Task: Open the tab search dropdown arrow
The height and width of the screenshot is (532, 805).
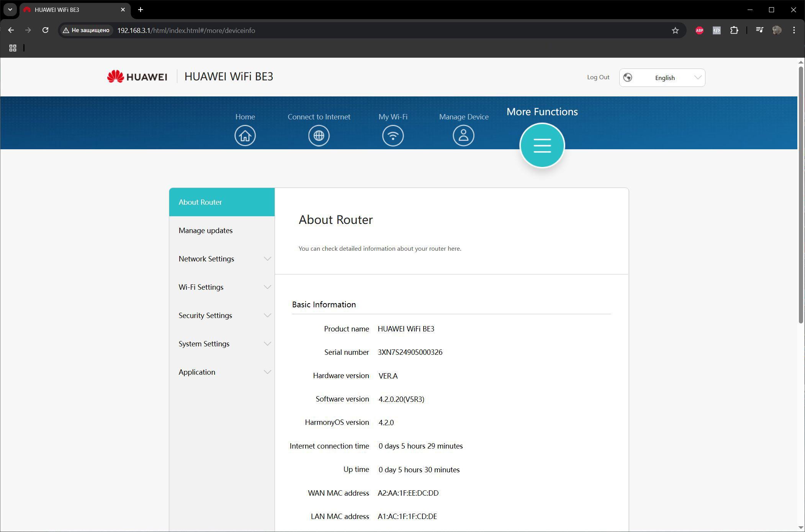Action: 10,10
